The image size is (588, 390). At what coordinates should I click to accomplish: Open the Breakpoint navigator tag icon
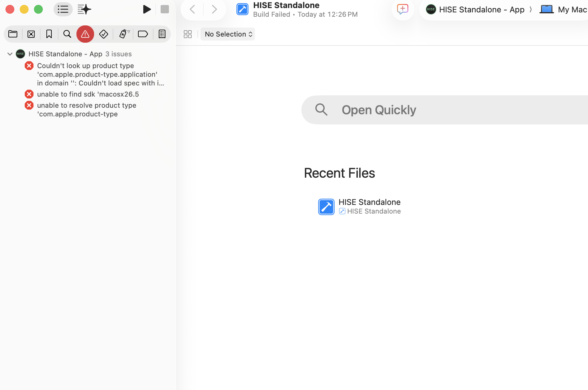pyautogui.click(x=143, y=34)
